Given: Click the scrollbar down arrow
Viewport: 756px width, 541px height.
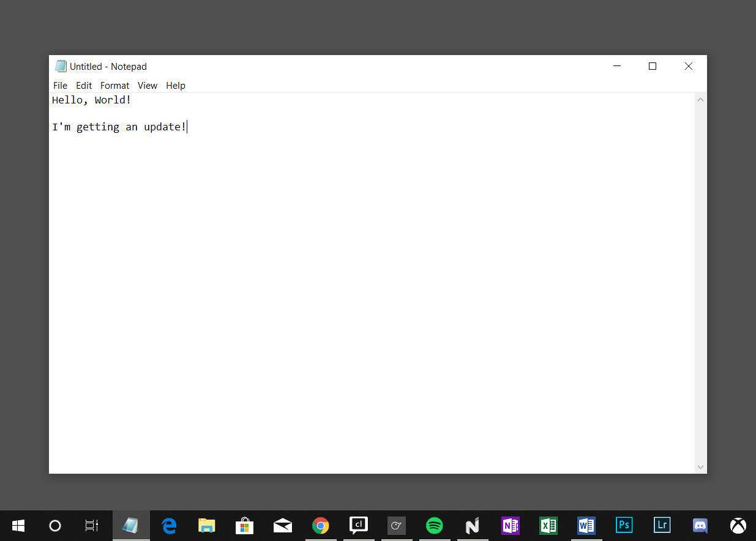Looking at the screenshot, I should point(700,467).
